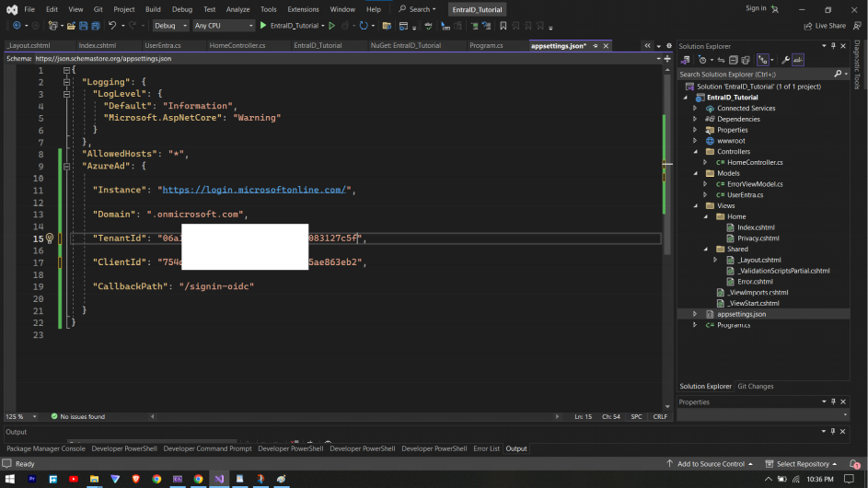
Task: Click the Undo arrow icon in toolbar
Action: [112, 26]
